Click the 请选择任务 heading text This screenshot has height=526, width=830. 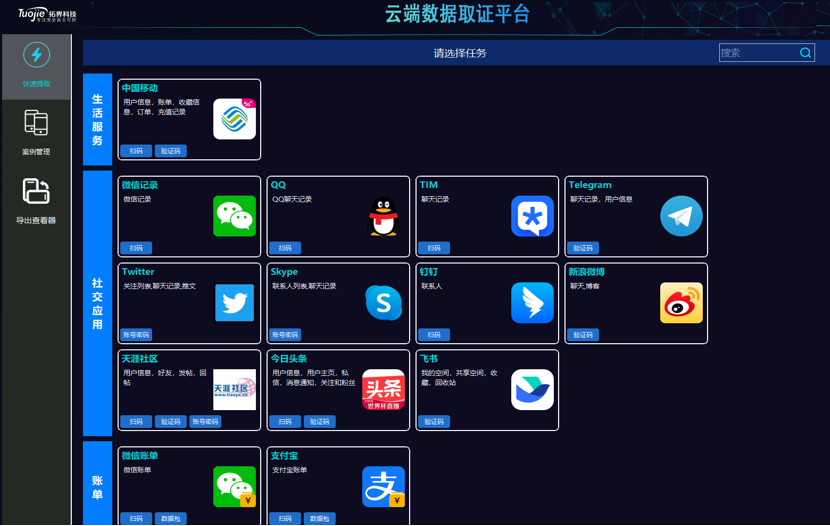click(x=460, y=53)
